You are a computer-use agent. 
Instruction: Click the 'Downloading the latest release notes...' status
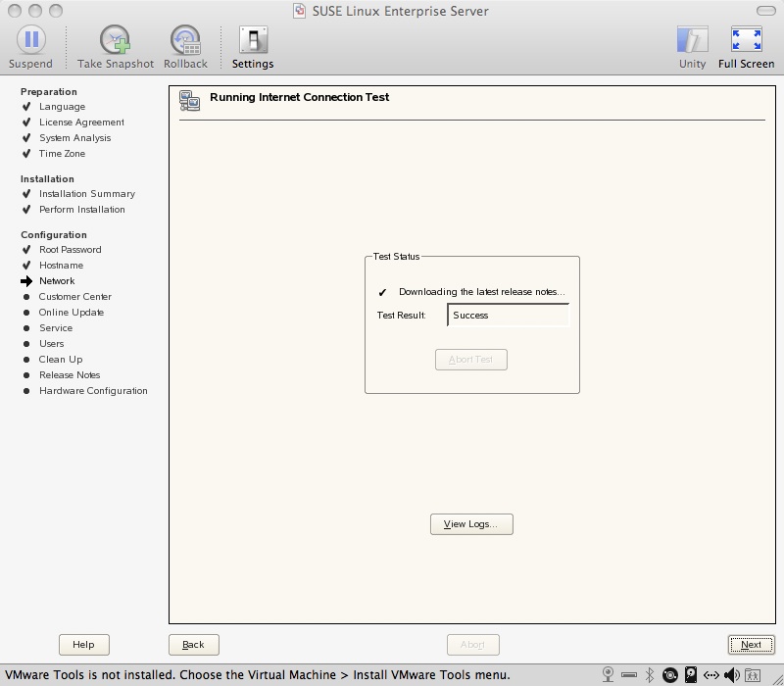[x=482, y=291]
